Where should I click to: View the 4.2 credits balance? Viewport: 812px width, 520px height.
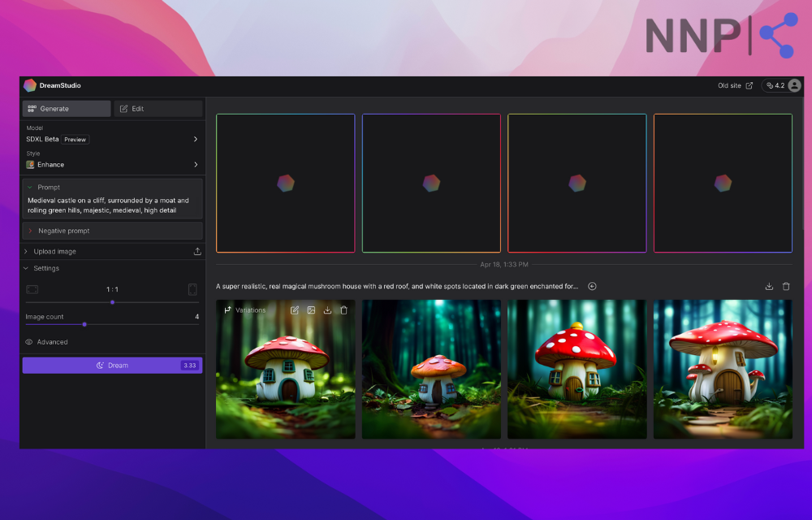coord(775,85)
